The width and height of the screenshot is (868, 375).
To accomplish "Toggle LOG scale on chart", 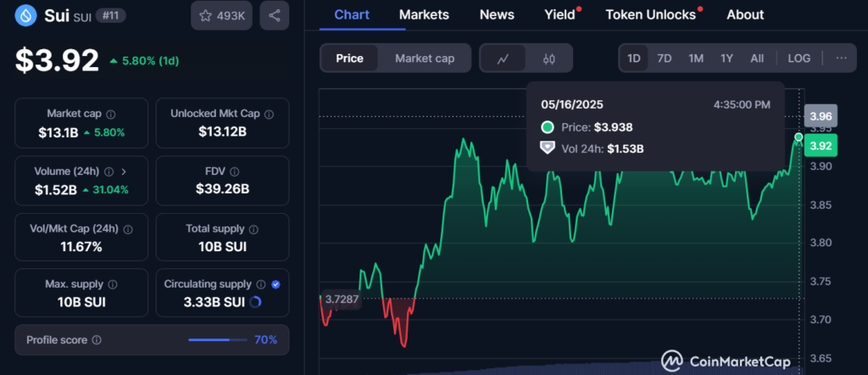I will point(798,59).
